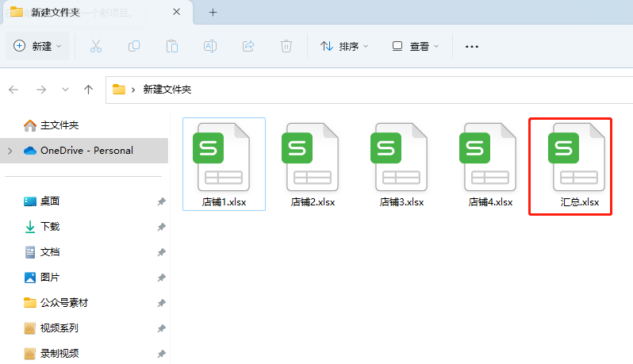Click the Copy icon in toolbar

tap(133, 46)
